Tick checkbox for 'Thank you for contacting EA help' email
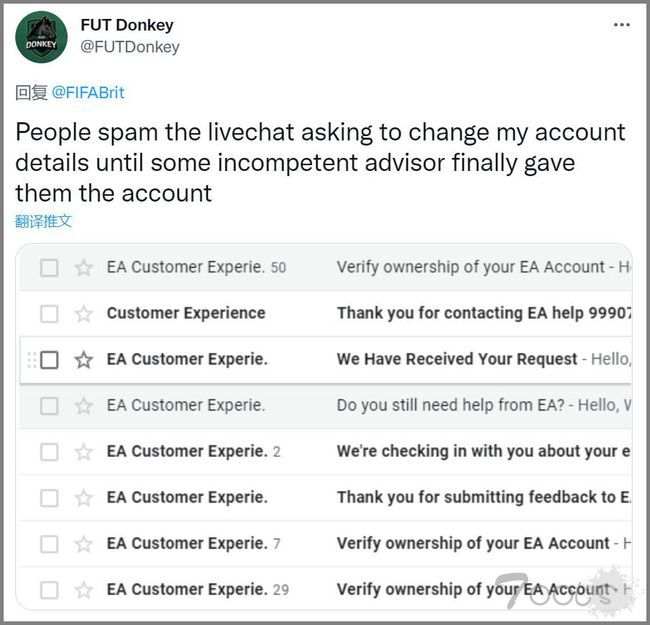Viewport: 650px width, 625px height. click(x=49, y=314)
